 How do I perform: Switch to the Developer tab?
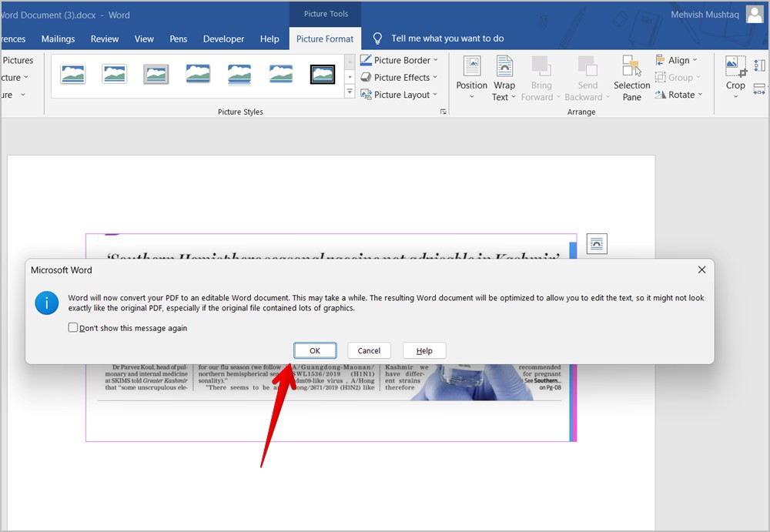point(223,38)
